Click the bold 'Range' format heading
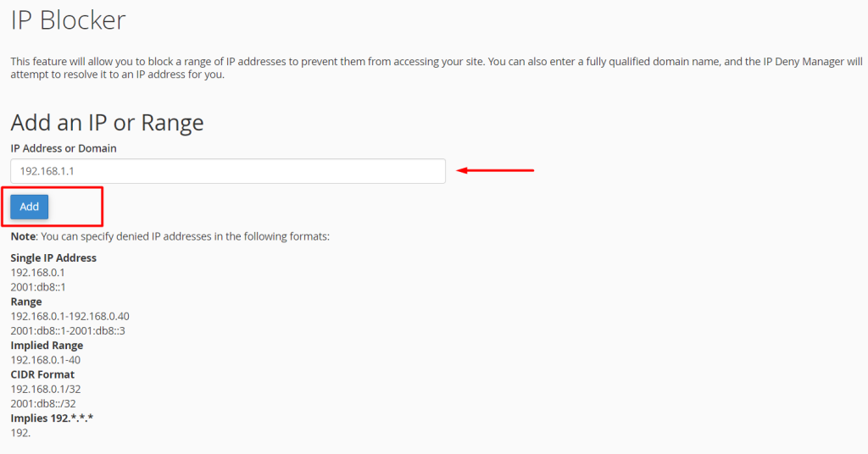The width and height of the screenshot is (868, 454). pyautogui.click(x=26, y=302)
